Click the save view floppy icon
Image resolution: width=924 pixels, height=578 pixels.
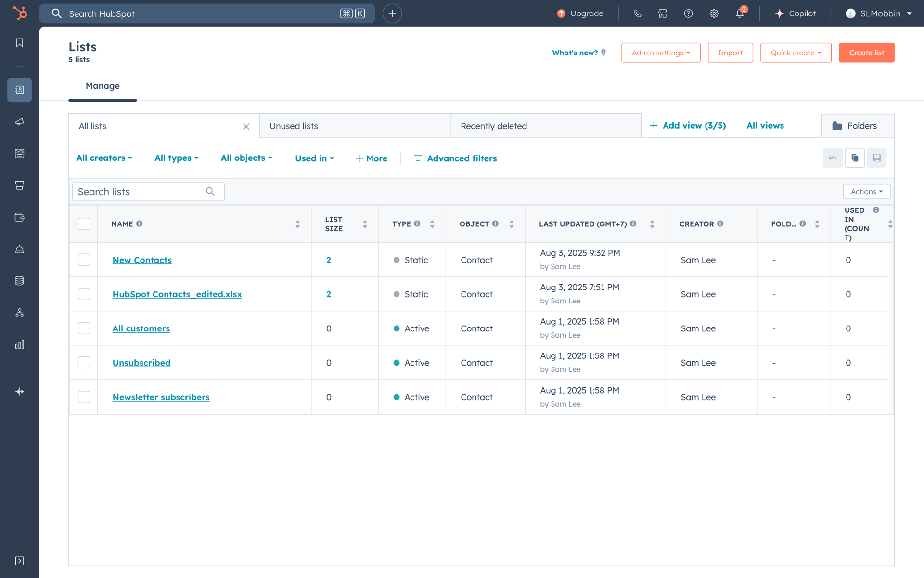click(x=877, y=158)
